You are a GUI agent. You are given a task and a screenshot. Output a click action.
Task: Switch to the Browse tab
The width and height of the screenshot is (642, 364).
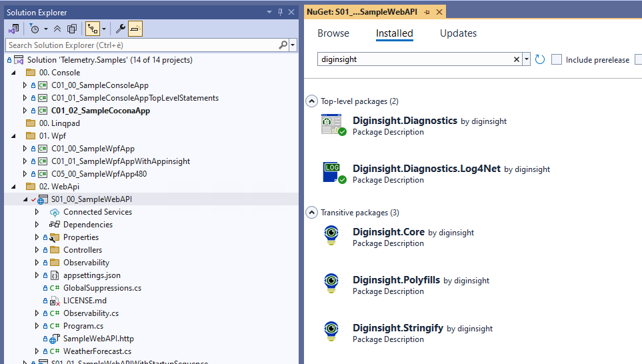tap(333, 33)
